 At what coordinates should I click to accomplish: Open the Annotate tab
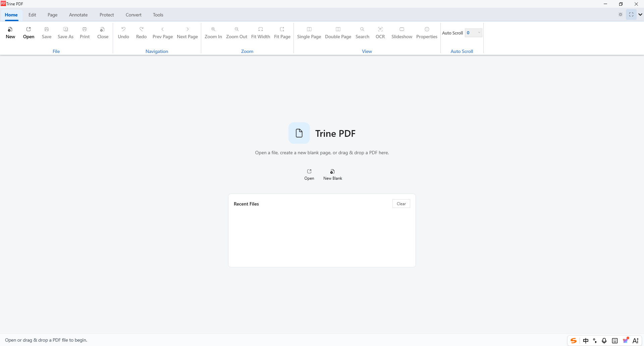78,15
